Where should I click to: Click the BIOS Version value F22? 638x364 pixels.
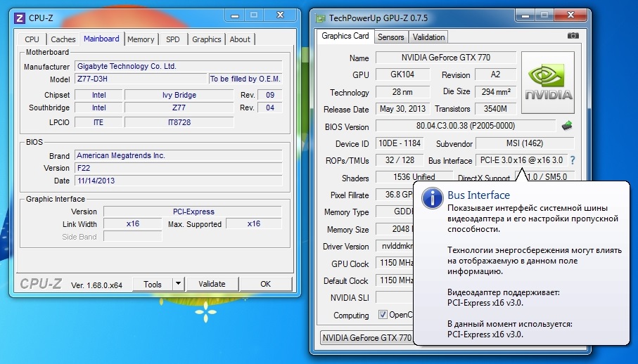pyautogui.click(x=178, y=168)
